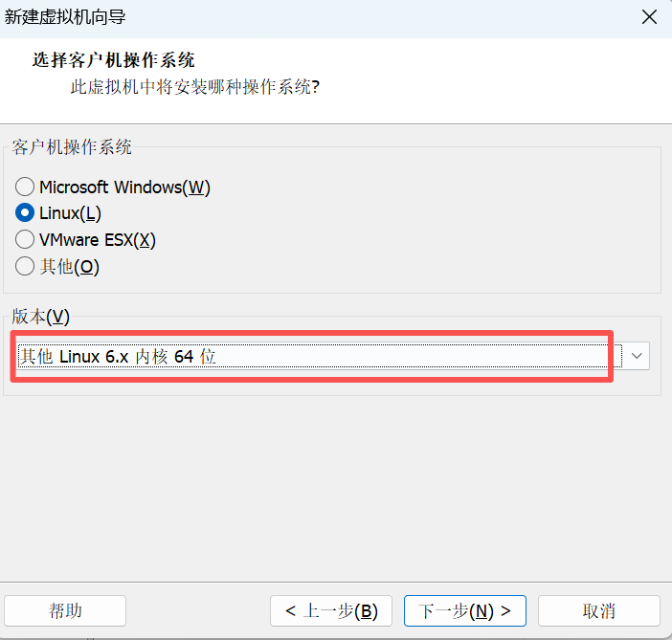The height and width of the screenshot is (640, 672).
Task: Choose the Linux(L) radio button circle
Action: (25, 213)
